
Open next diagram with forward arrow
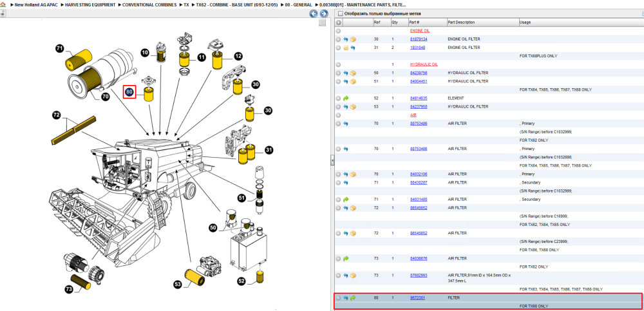click(x=324, y=14)
